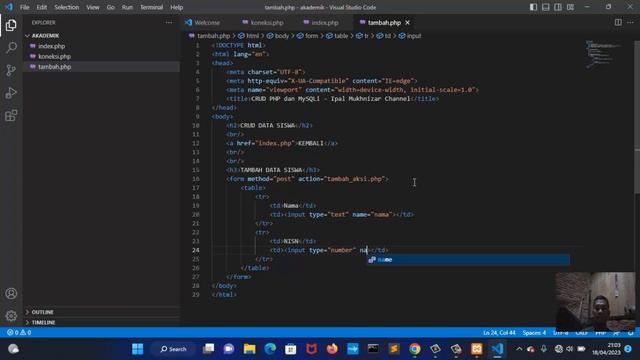Toggle primary side bar layout icon
640x360 pixels.
tap(533, 7)
